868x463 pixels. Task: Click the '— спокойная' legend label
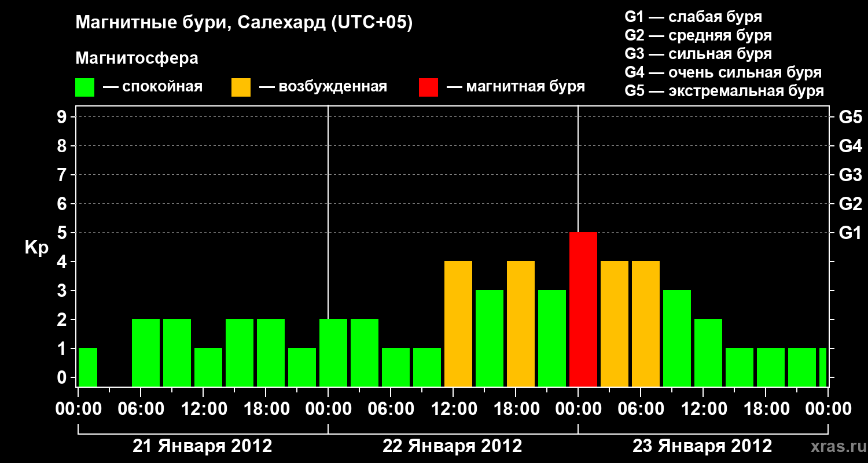[153, 87]
